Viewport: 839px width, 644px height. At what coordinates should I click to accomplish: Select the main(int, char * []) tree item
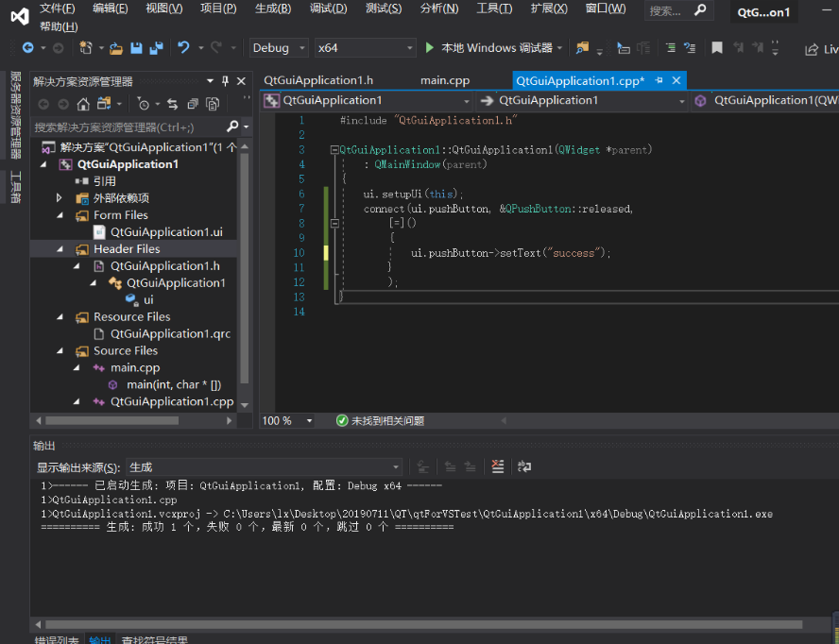pos(173,385)
